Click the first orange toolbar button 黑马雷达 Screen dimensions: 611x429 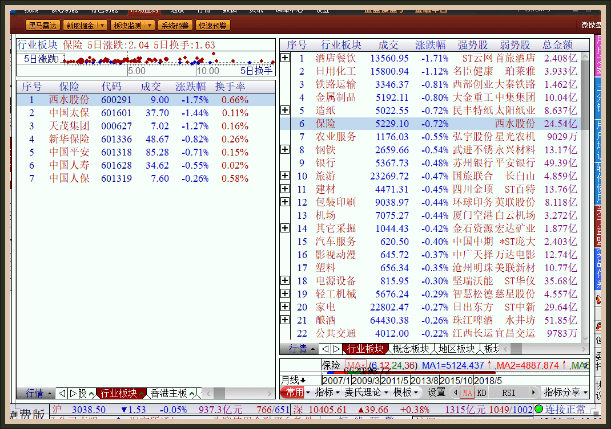click(43, 25)
